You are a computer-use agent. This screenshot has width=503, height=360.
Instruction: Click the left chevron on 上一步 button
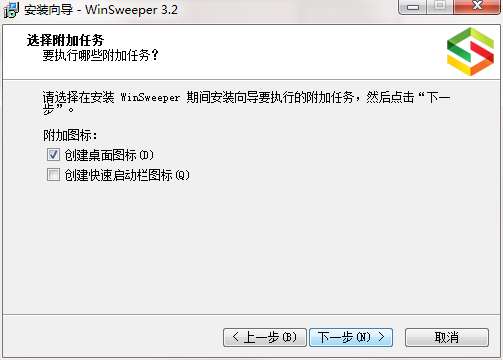pyautogui.click(x=235, y=337)
